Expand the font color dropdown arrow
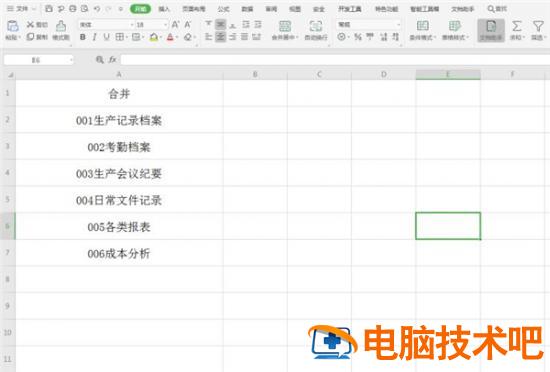Screen dimensions: 550x372 (x=177, y=37)
